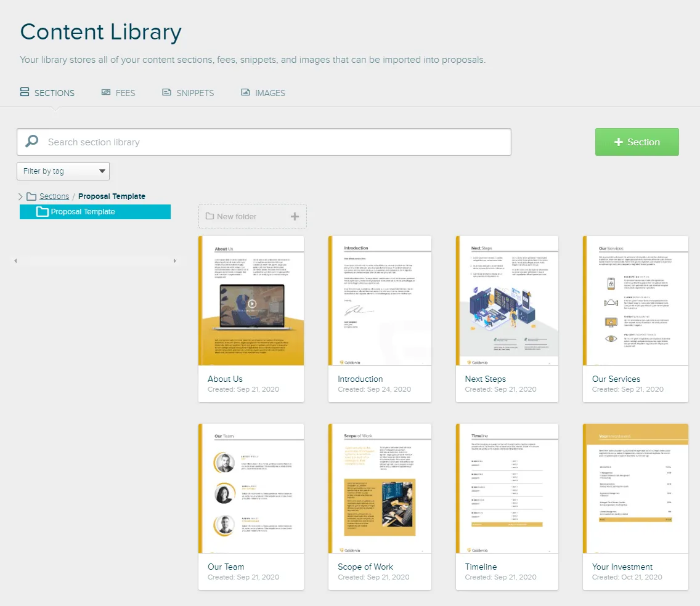Image resolution: width=700 pixels, height=606 pixels.
Task: Click the Sections tab stacked-rows icon
Action: click(25, 92)
